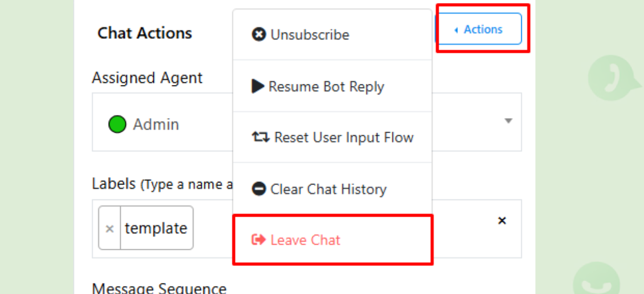Click the Unsubscribe cross-circle icon
644x294 pixels.
click(x=259, y=35)
